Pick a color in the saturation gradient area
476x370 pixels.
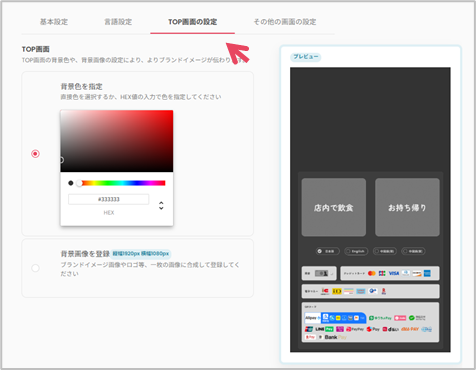tap(117, 141)
